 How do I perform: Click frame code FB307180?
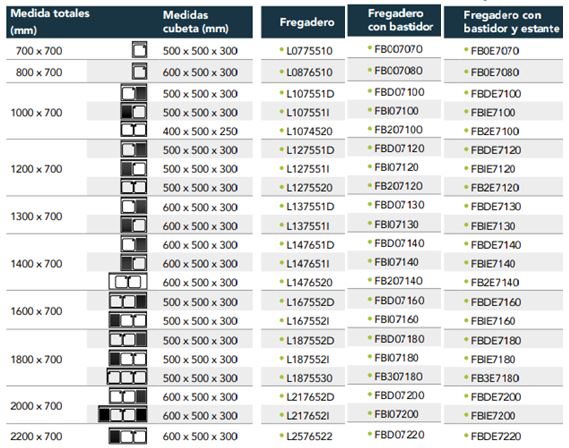[398, 376]
